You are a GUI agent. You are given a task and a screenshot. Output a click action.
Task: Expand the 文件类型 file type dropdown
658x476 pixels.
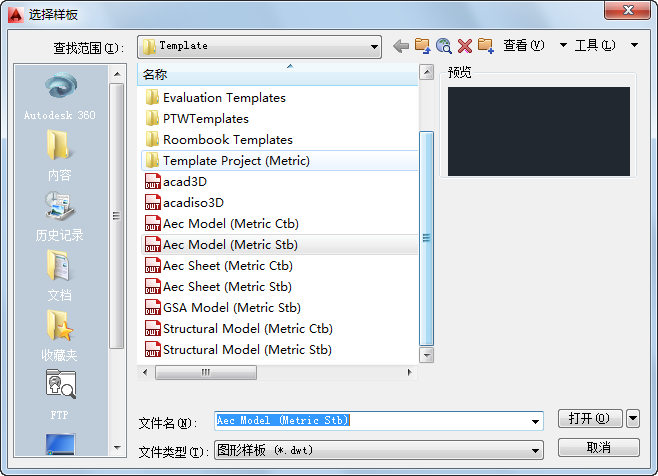(x=535, y=451)
